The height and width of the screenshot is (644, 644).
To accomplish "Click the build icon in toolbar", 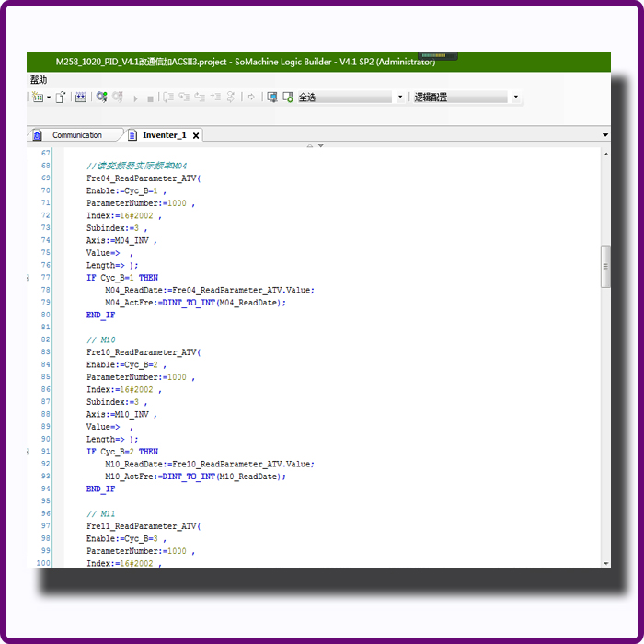I will [81, 97].
